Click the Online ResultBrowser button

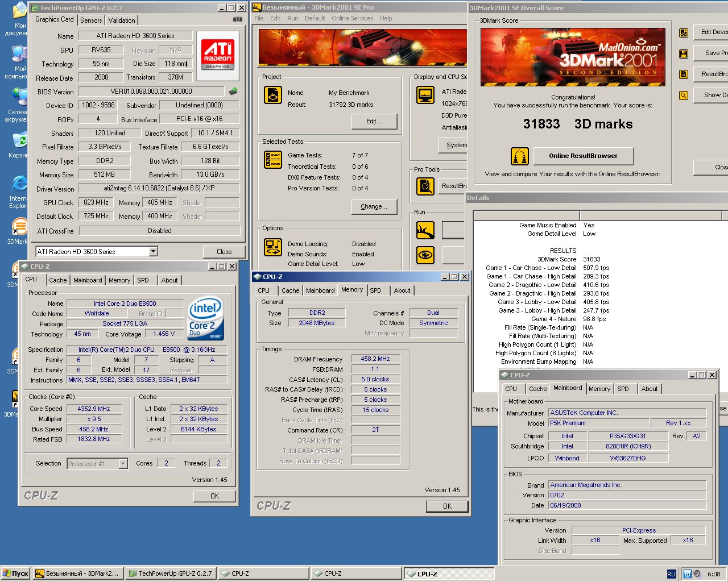click(583, 156)
